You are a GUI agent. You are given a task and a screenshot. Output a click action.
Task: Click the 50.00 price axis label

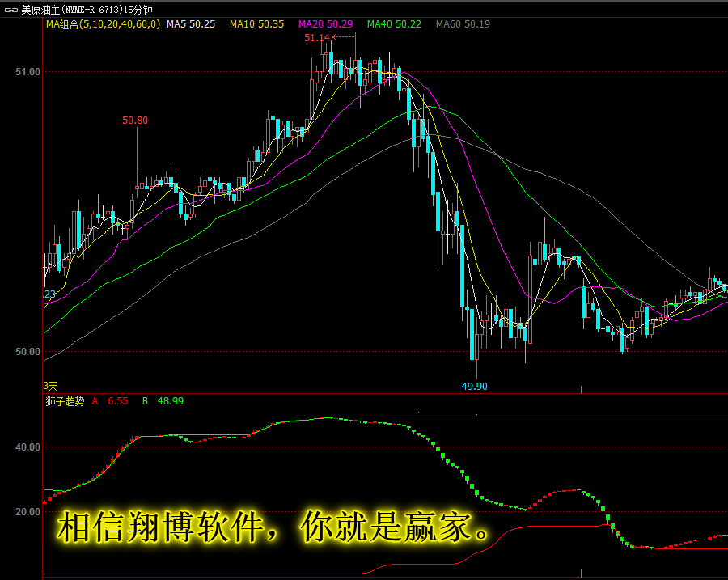(28, 352)
